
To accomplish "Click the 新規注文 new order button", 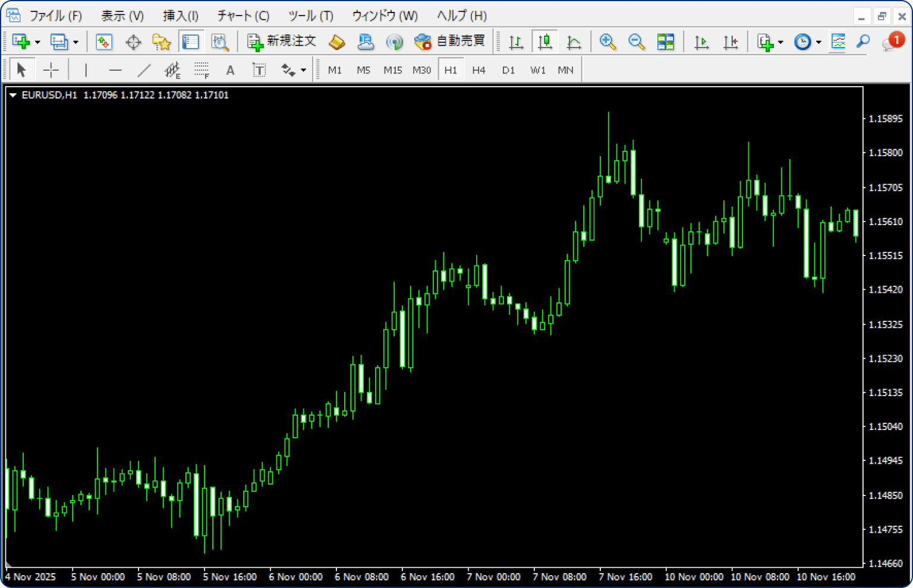I will 282,42.
